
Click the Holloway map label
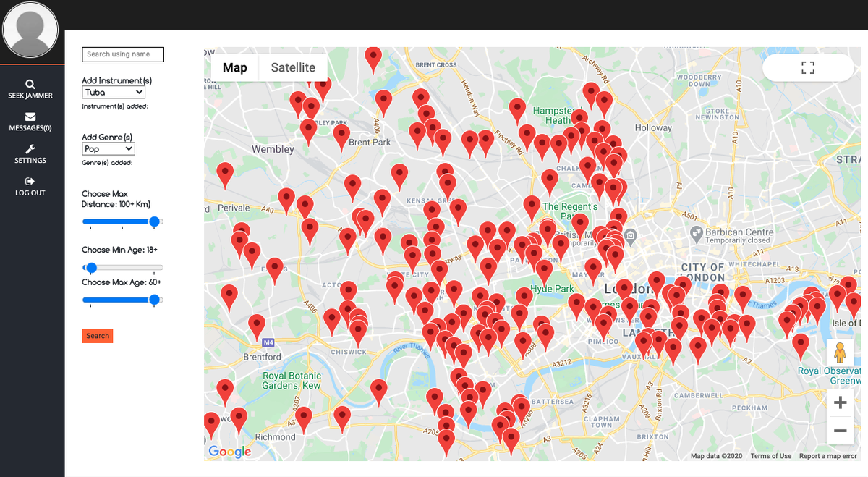pos(653,128)
